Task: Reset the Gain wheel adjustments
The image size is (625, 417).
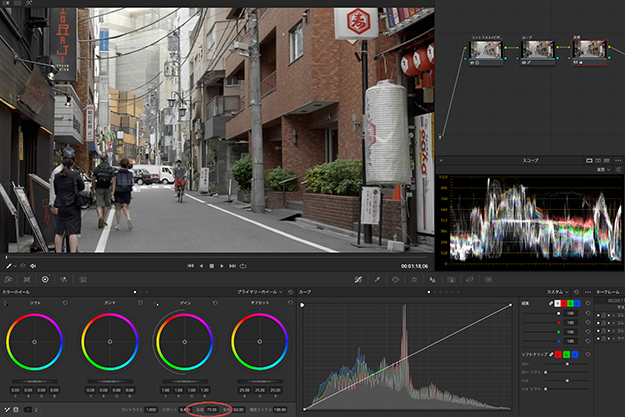Action: point(215,302)
